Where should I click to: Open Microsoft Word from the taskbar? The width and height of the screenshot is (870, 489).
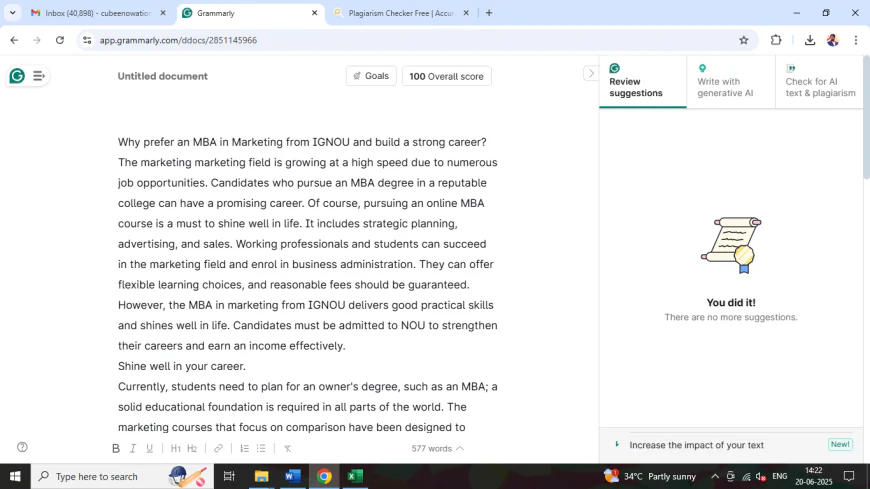tap(292, 476)
